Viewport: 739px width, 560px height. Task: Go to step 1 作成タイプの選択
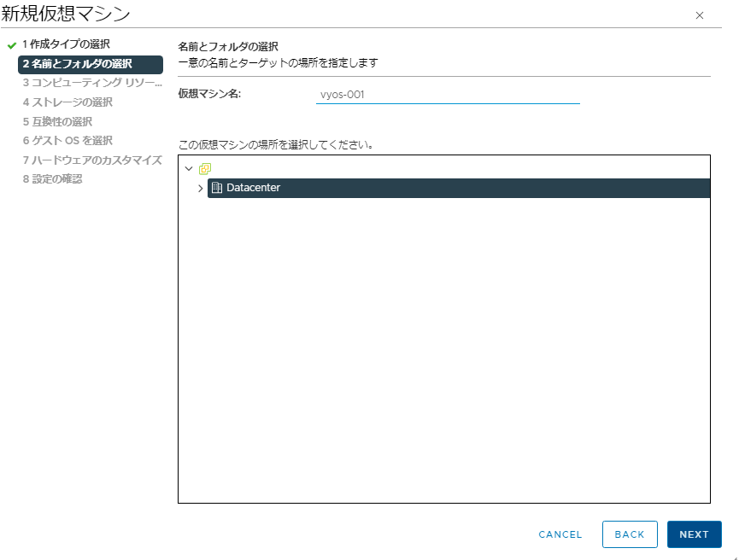(66, 44)
